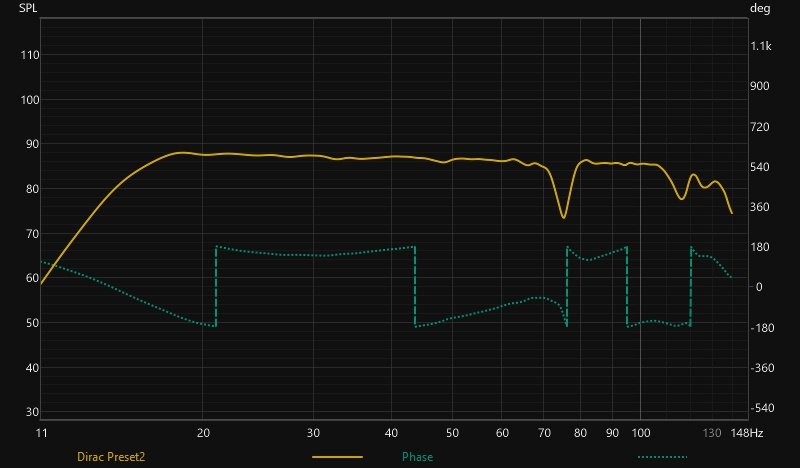Click the 11 Hz frequency axis start label

(41, 434)
